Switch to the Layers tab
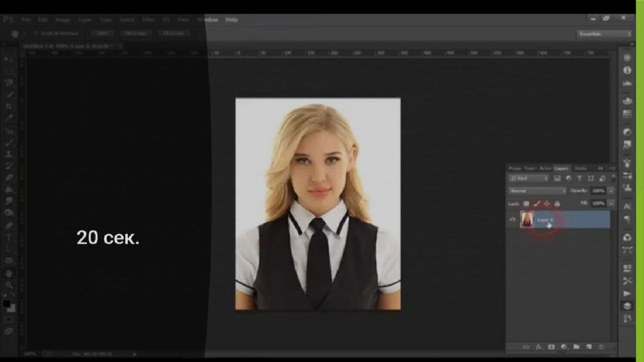This screenshot has height=362, width=644. pos(562,168)
